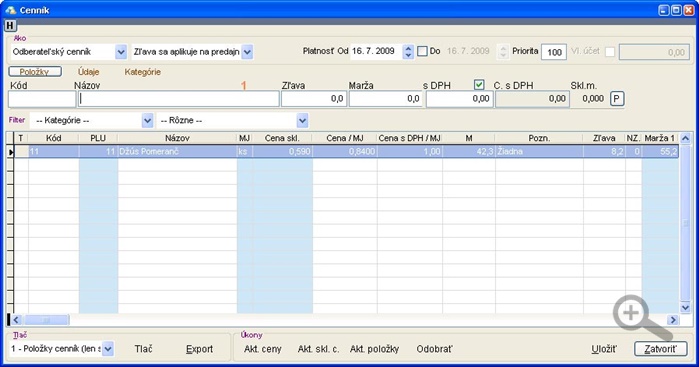Expand the -- Rôzne -- filter dropdown
This screenshot has height=367, width=699.
(x=302, y=120)
